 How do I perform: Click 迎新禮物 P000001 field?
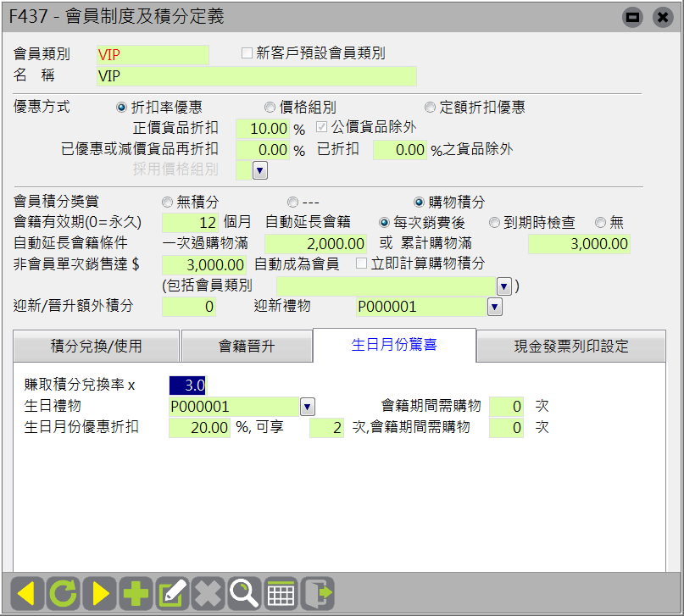pos(421,307)
